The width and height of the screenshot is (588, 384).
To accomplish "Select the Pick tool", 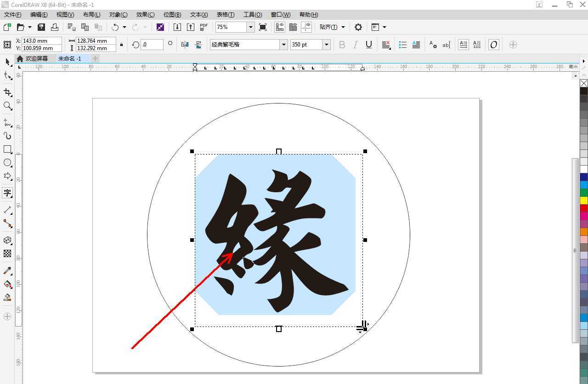I will pyautogui.click(x=7, y=61).
